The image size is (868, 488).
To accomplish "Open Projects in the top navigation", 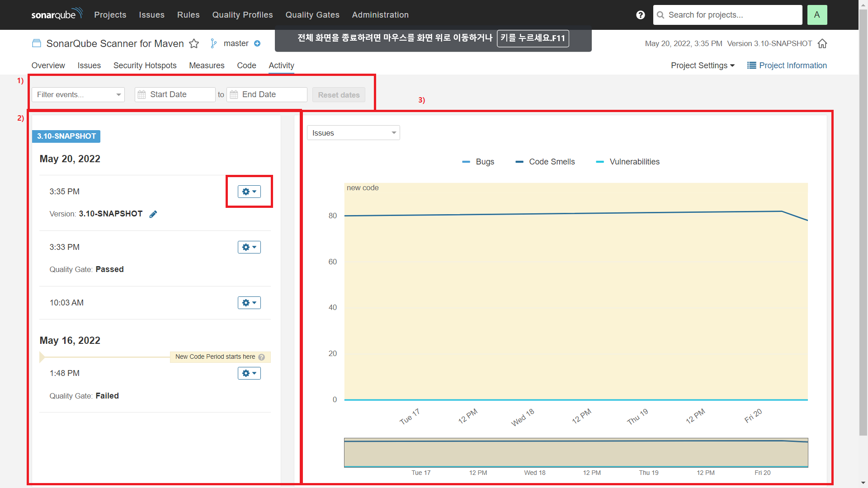I will click(110, 15).
